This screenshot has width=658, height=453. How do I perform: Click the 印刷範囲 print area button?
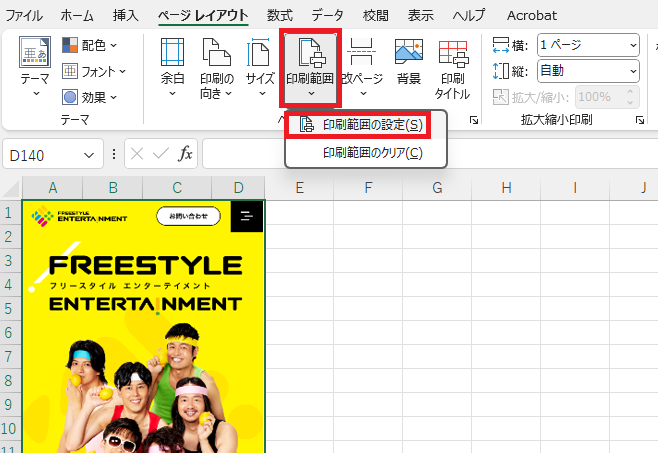click(x=310, y=67)
